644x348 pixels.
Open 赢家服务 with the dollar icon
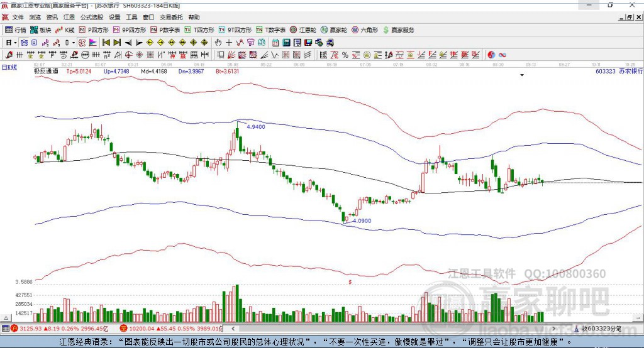[x=398, y=30]
